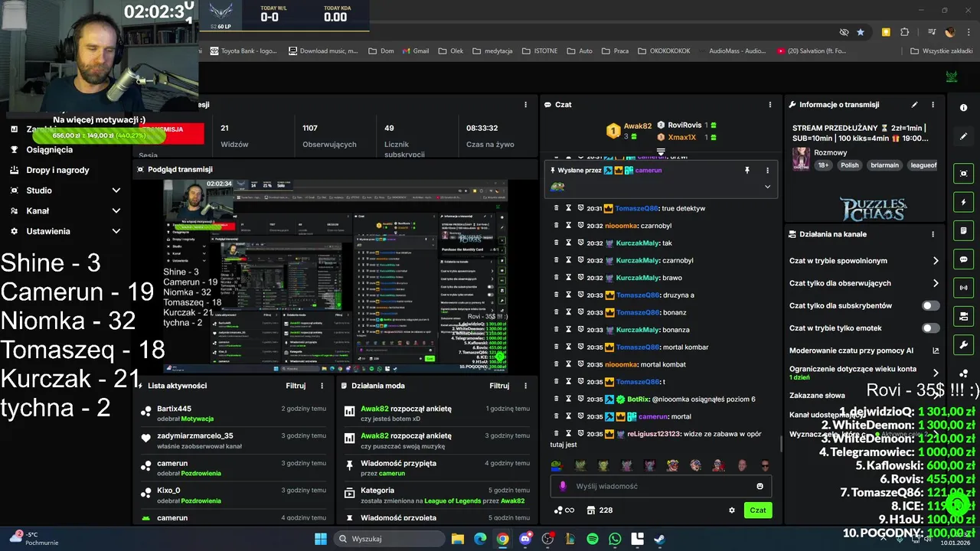Screen dimensions: 980x551
Task: Click the broadcast signal quick-action button in the right toolbar
Action: [x=964, y=288]
